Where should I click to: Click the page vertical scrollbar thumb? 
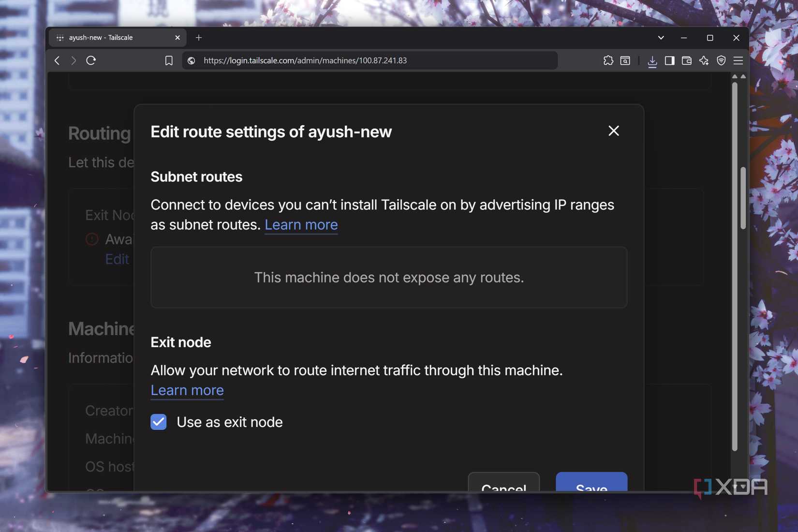tap(743, 198)
